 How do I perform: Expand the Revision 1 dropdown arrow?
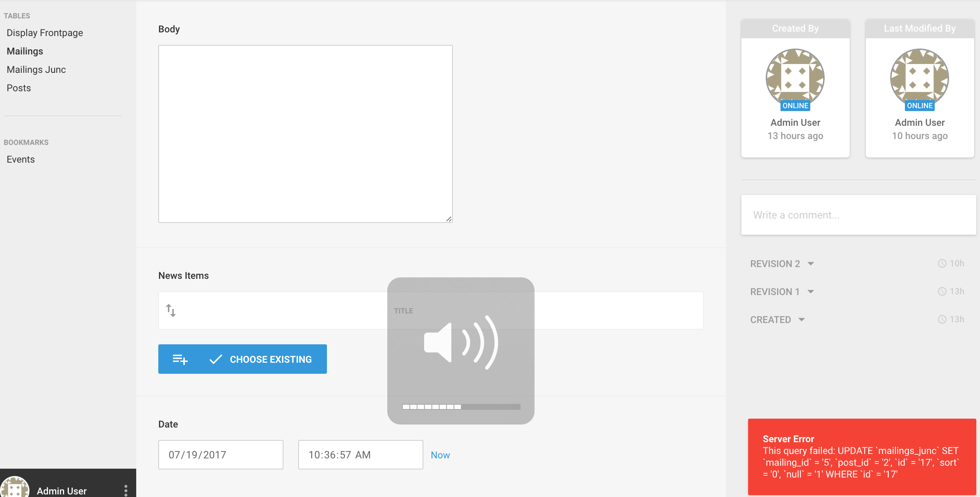click(x=810, y=292)
